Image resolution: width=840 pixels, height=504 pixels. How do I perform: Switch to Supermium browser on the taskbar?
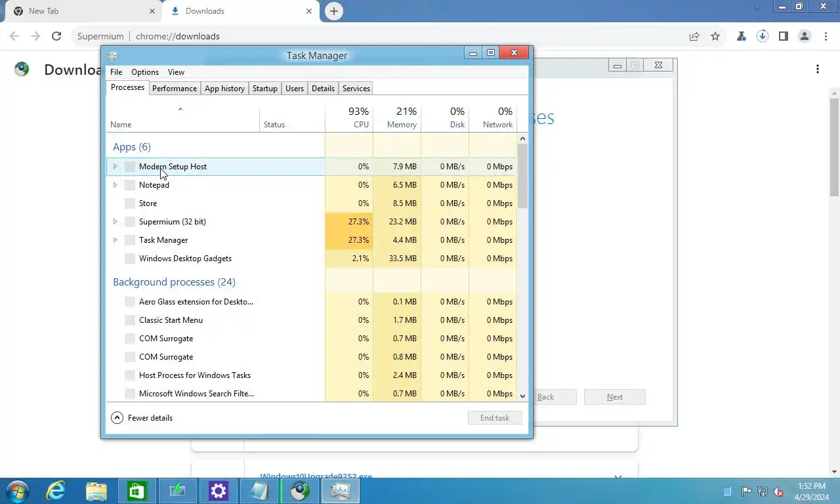point(300,491)
